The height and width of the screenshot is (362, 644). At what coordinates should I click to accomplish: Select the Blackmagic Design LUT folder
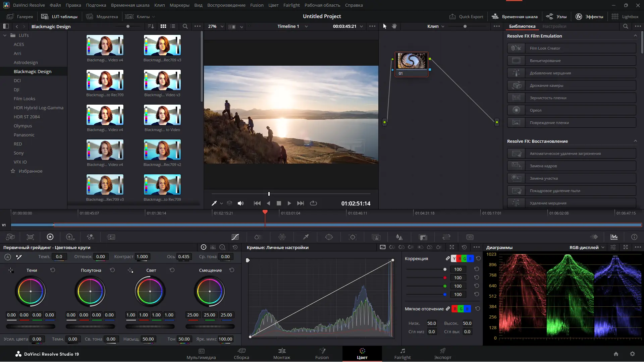tap(33, 71)
